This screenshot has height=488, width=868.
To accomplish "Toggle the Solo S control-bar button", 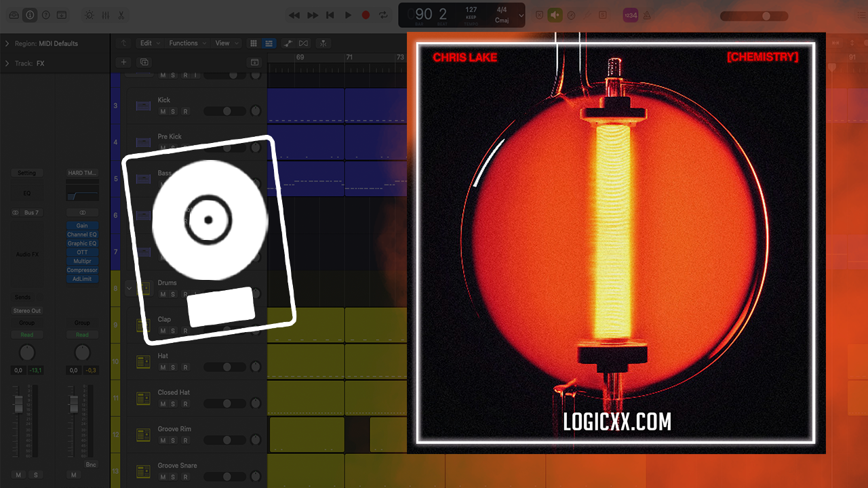I will coord(602,15).
